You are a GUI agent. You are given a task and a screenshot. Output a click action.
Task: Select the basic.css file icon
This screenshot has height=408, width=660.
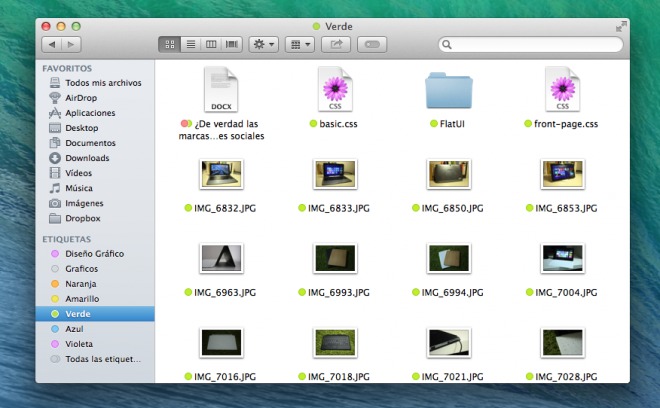pos(335,89)
